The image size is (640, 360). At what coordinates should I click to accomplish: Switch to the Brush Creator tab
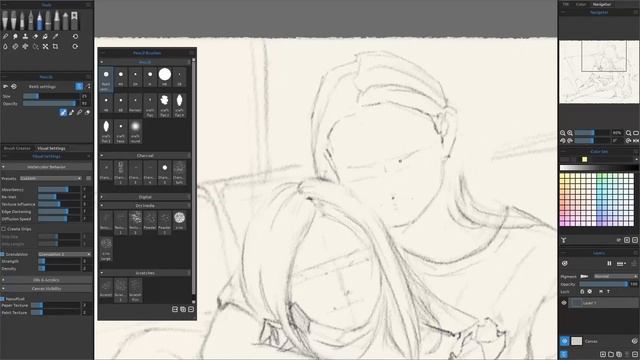click(x=17, y=148)
